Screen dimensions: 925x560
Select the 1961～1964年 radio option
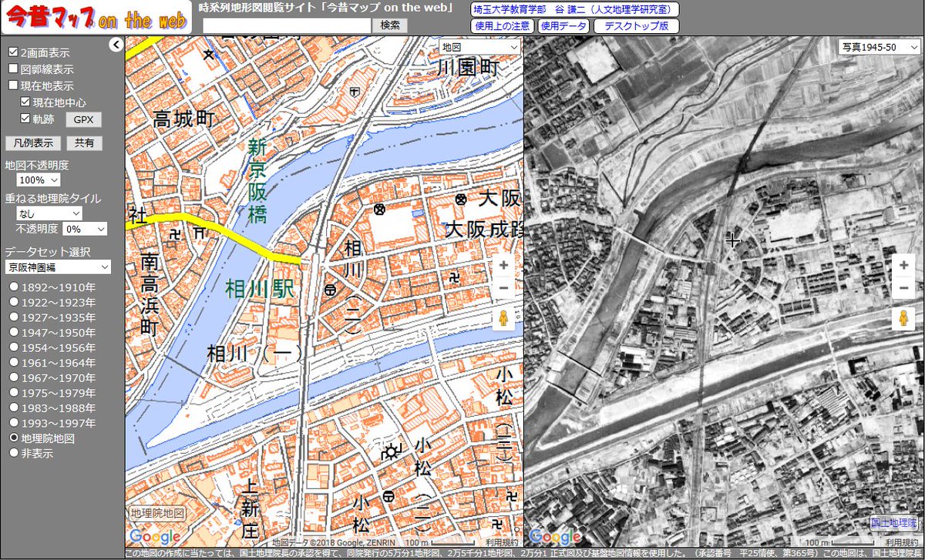pyautogui.click(x=13, y=363)
